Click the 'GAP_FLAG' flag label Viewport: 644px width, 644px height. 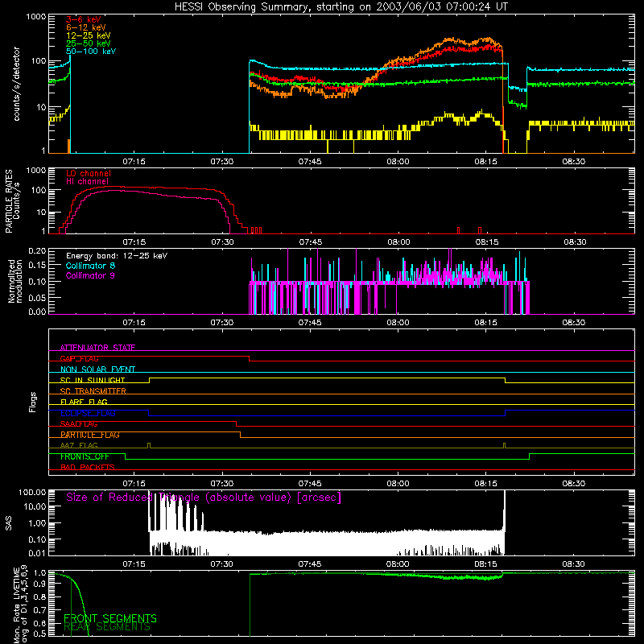coord(79,358)
